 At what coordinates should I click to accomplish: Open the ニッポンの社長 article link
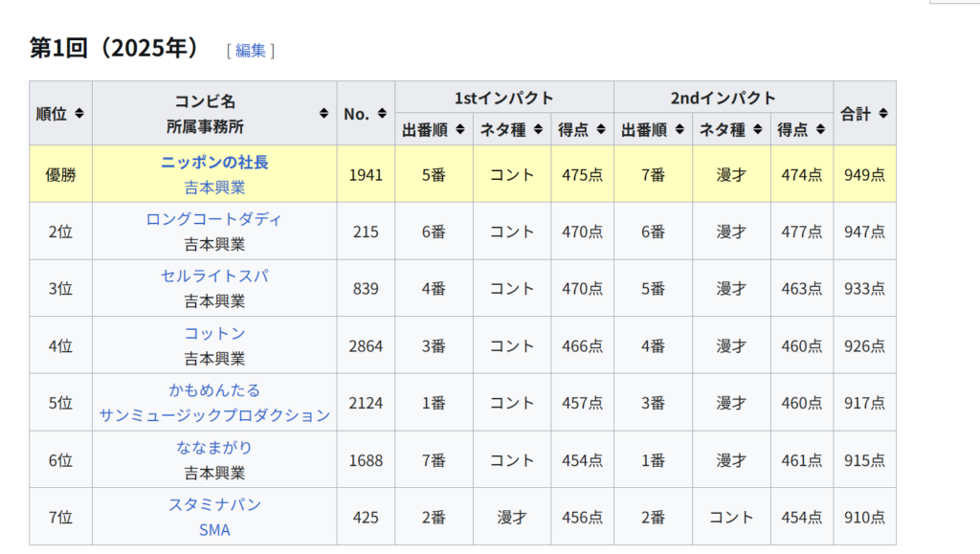(214, 162)
